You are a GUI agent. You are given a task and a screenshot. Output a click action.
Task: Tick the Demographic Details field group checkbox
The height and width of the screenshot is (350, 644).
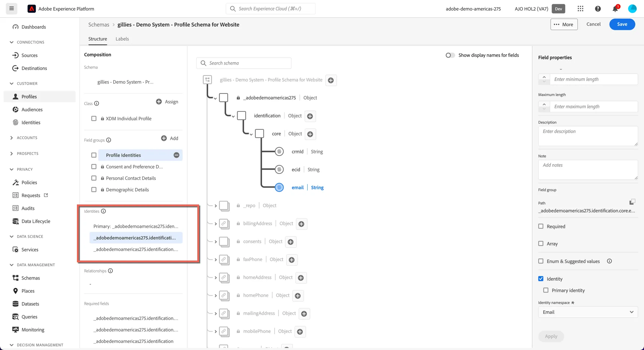click(94, 190)
